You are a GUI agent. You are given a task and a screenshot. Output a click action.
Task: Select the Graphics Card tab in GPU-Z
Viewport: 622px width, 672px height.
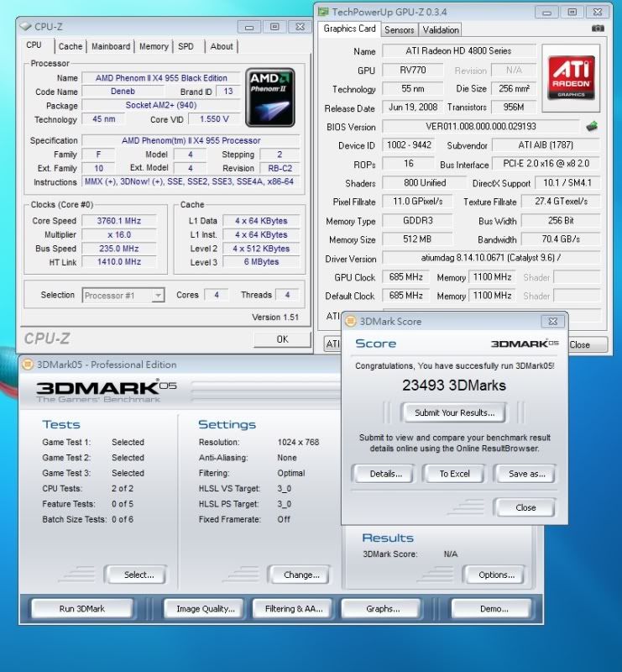(x=349, y=29)
